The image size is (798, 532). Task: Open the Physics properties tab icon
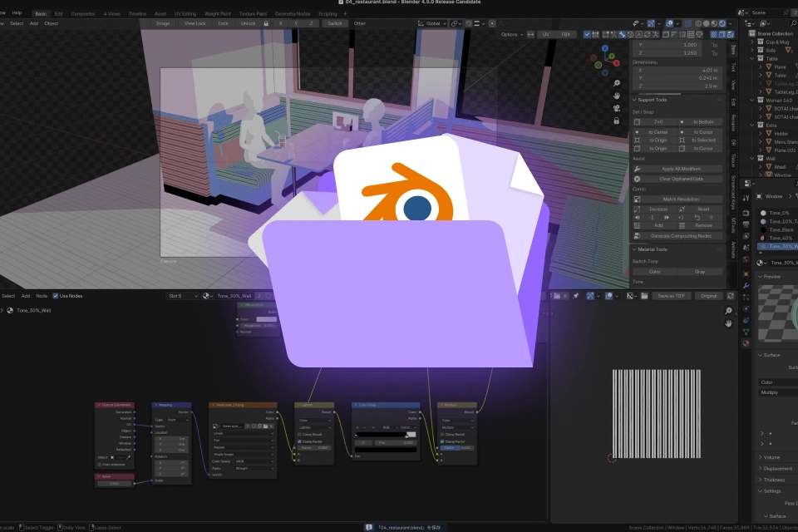pyautogui.click(x=746, y=308)
